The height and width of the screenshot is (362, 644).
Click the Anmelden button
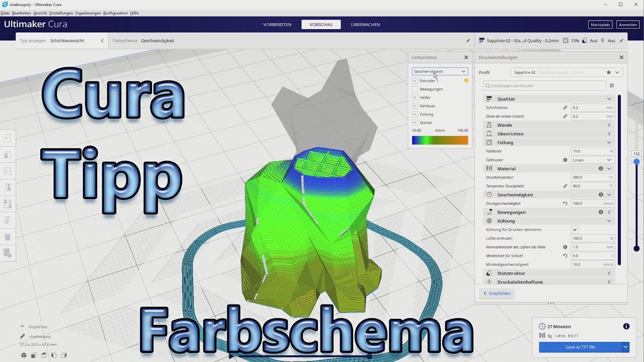coord(628,25)
